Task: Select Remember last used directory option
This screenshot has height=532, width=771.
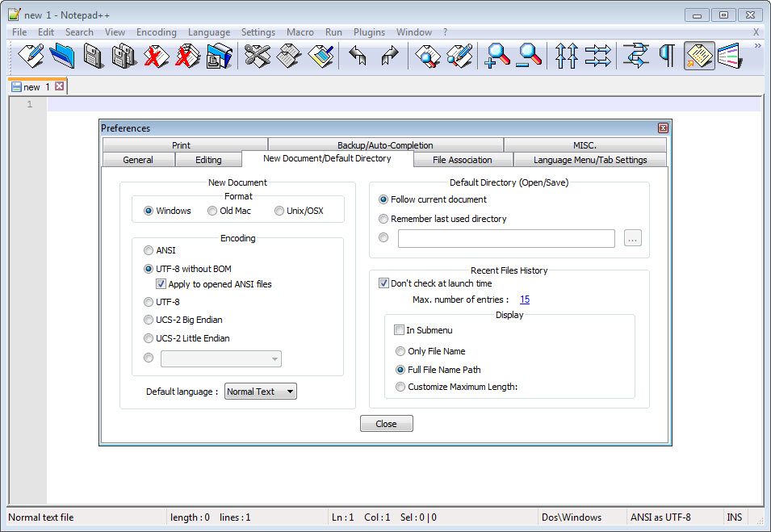Action: coord(383,219)
